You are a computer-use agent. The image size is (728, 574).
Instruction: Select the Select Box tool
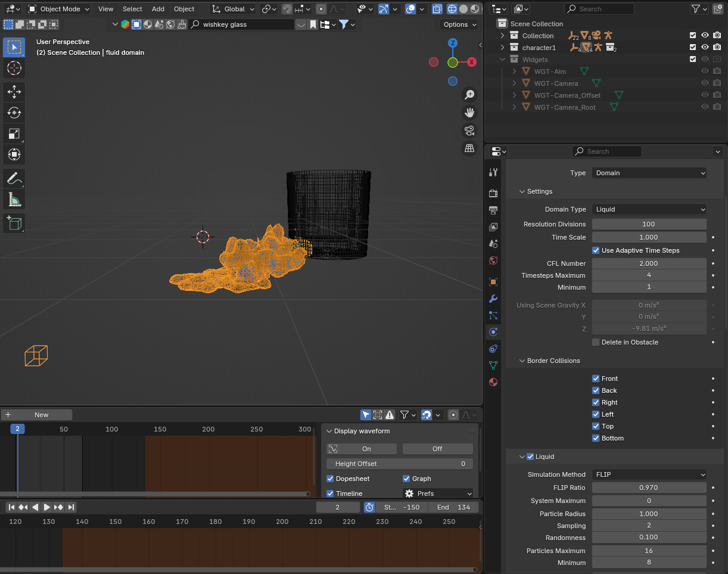coord(14,48)
